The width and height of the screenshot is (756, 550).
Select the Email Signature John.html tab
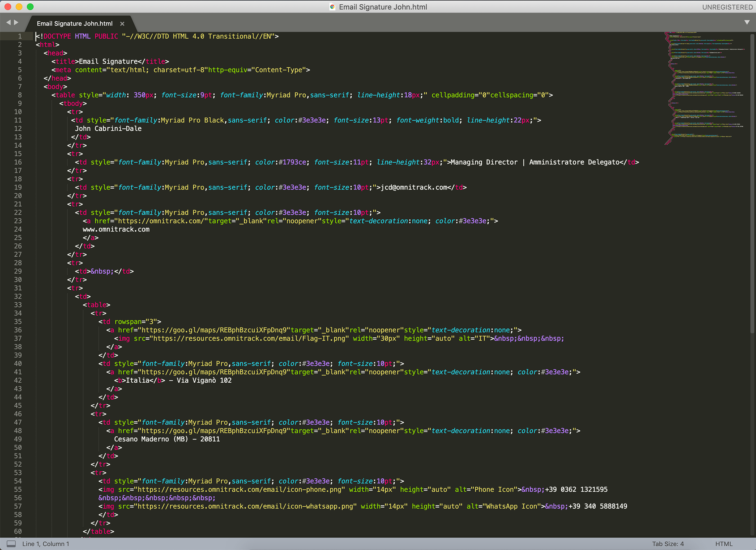[x=75, y=24]
